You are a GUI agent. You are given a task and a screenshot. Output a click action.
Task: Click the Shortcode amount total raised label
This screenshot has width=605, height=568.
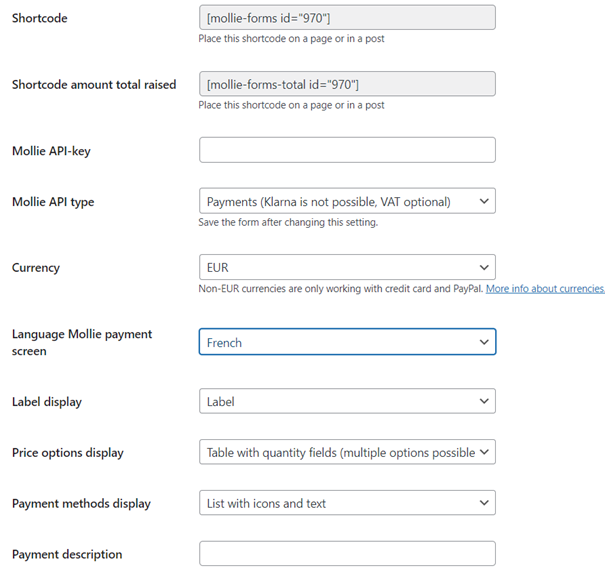[x=94, y=85]
